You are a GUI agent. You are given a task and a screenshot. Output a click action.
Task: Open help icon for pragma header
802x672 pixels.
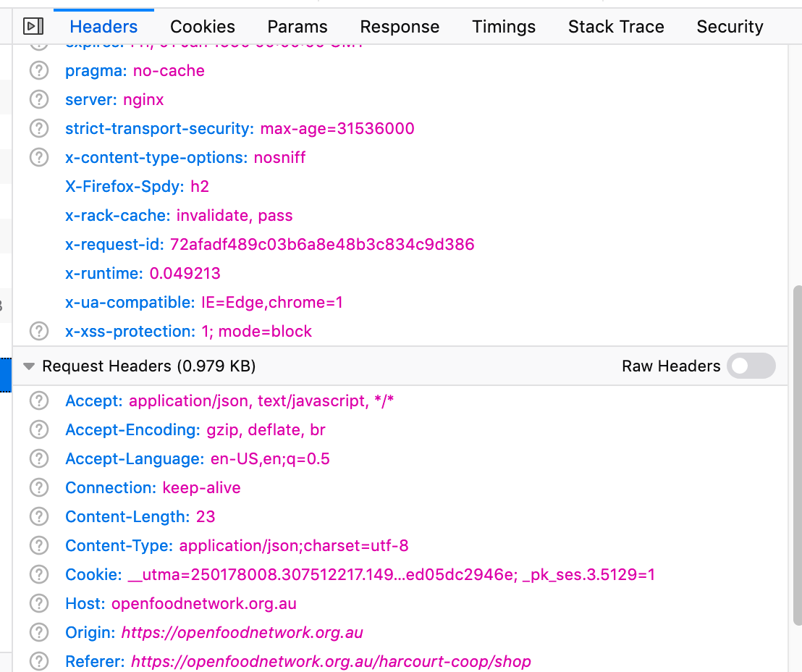point(39,71)
